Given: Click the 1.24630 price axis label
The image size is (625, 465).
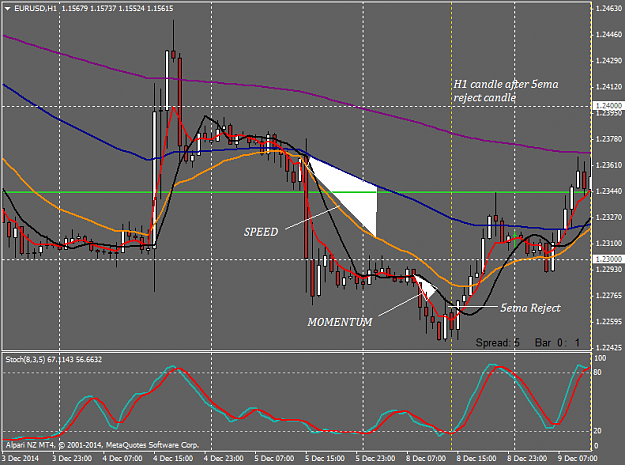Looking at the screenshot, I should (608, 8).
